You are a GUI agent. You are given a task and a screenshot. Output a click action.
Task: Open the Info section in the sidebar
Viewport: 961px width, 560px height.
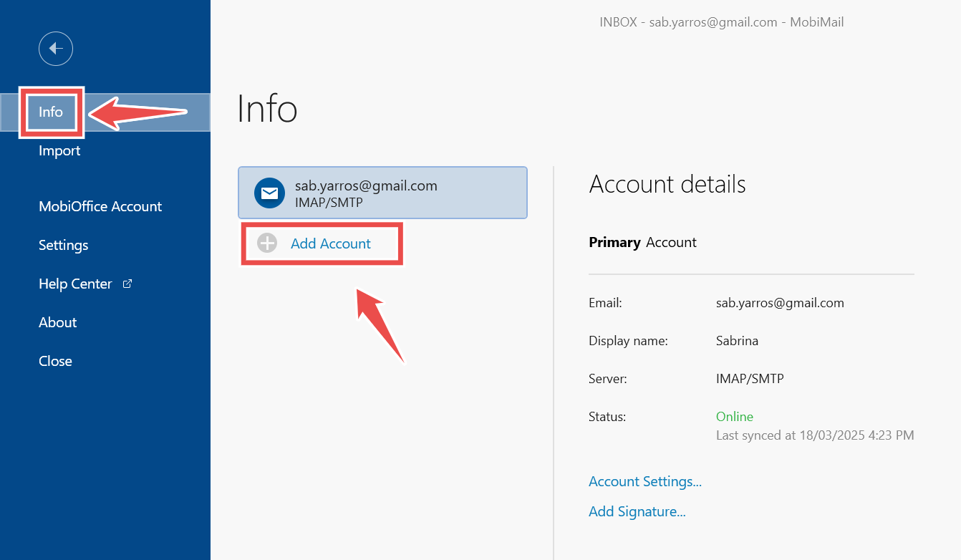51,112
